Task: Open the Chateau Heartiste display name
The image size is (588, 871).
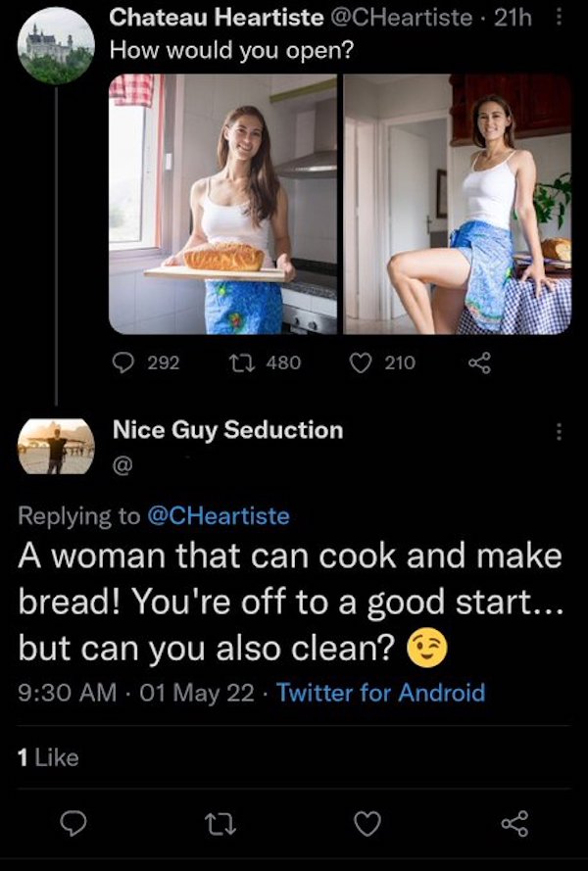Action: pyautogui.click(x=216, y=17)
